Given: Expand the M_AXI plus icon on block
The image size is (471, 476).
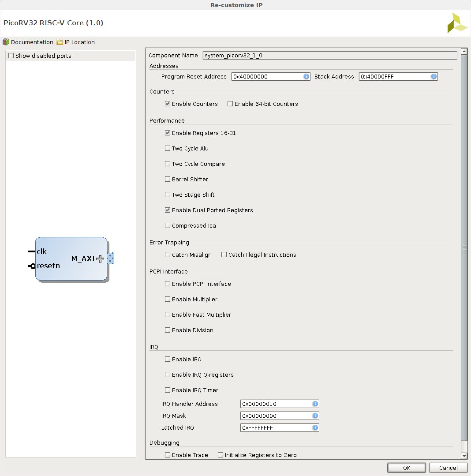Looking at the screenshot, I should pyautogui.click(x=100, y=259).
